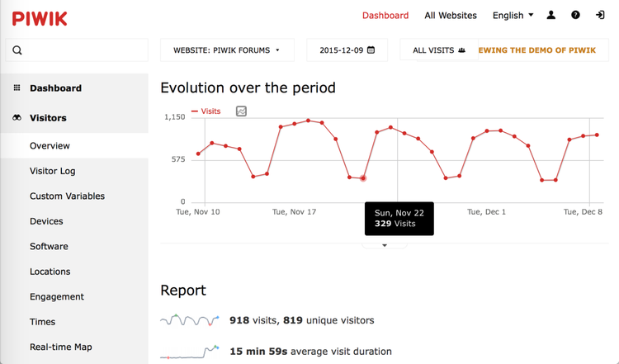619x364 pixels.
Task: Click the first data point on the chart
Action: tap(198, 154)
